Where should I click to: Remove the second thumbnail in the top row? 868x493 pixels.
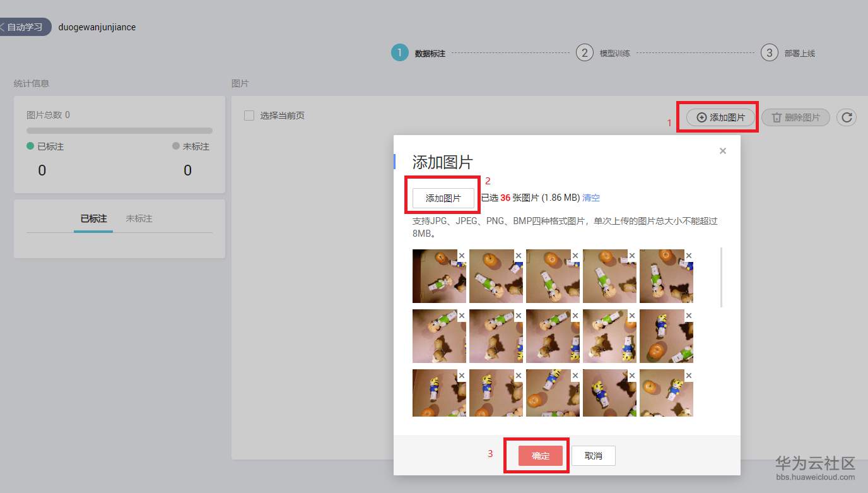(x=519, y=255)
